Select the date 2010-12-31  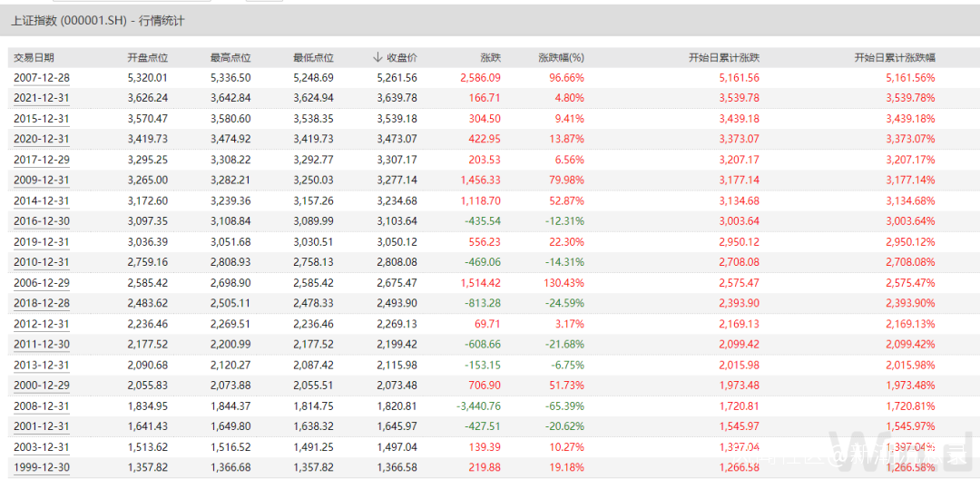click(x=41, y=262)
